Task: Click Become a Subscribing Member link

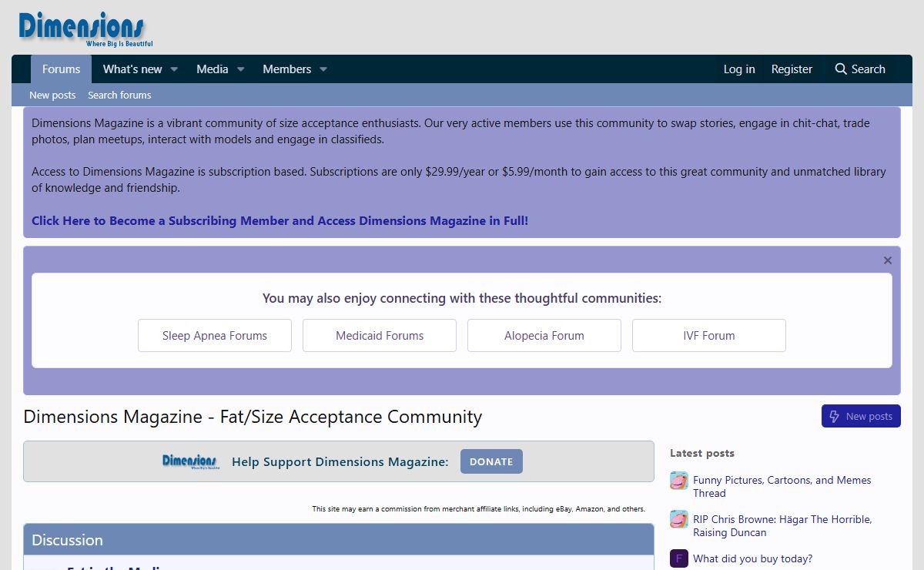Action: 280,221
